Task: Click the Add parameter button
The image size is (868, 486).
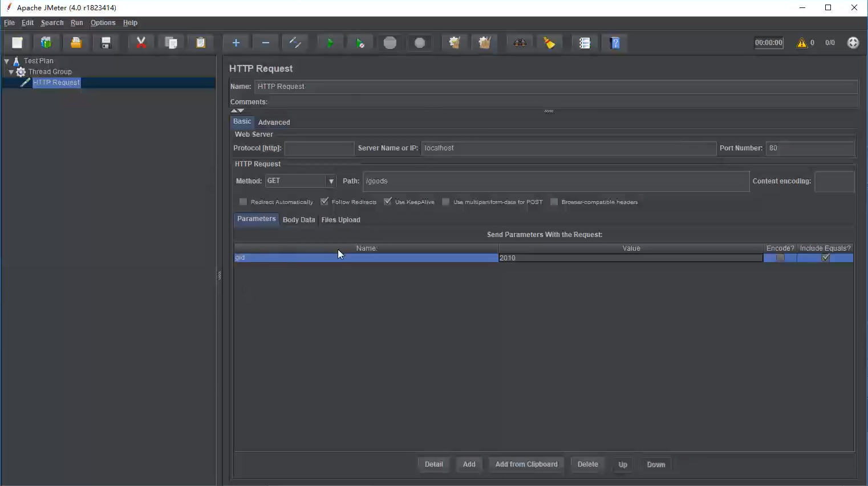Action: click(469, 464)
